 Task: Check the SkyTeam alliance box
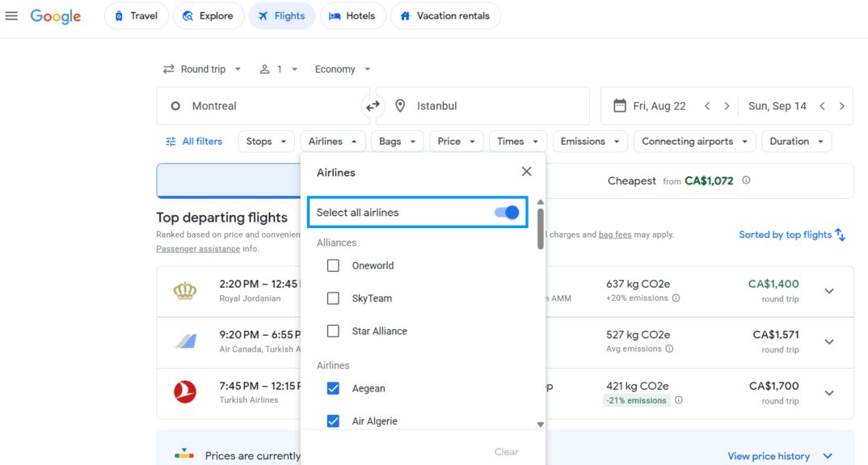pyautogui.click(x=333, y=298)
